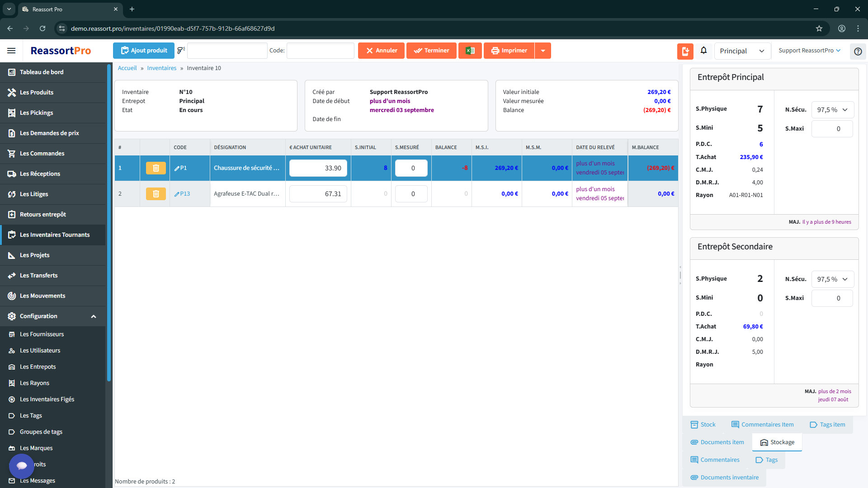Switch to the Stock tab
Viewport: 868px width, 488px height.
click(703, 425)
